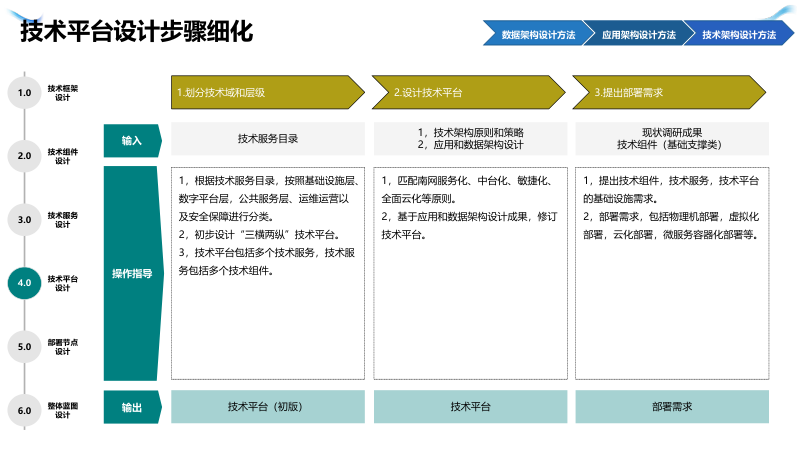Click guidance text starting 提出技术组件

[x=671, y=189]
